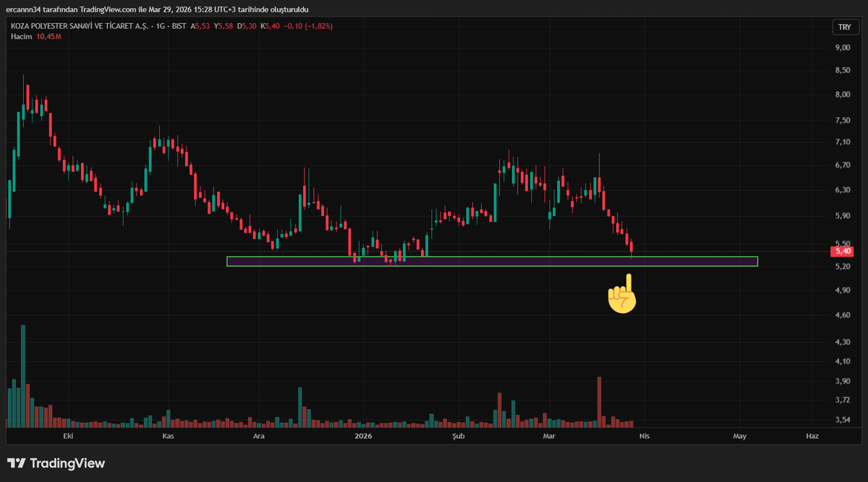Click the low value D5,30
868x482 pixels.
[x=247, y=26]
